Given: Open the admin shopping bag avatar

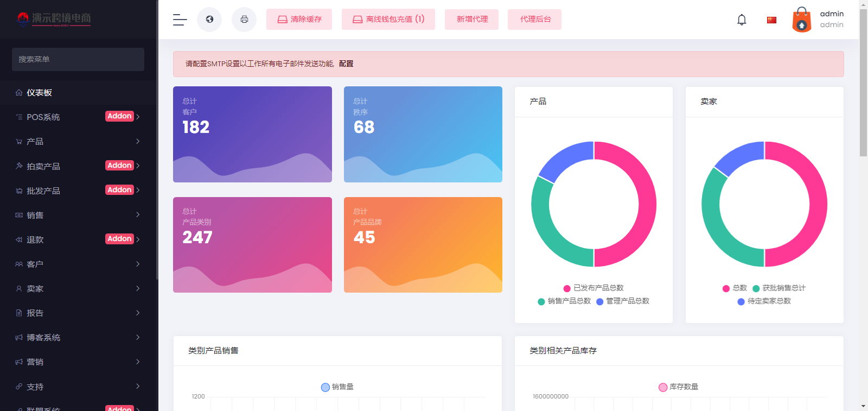Looking at the screenshot, I should (801, 20).
